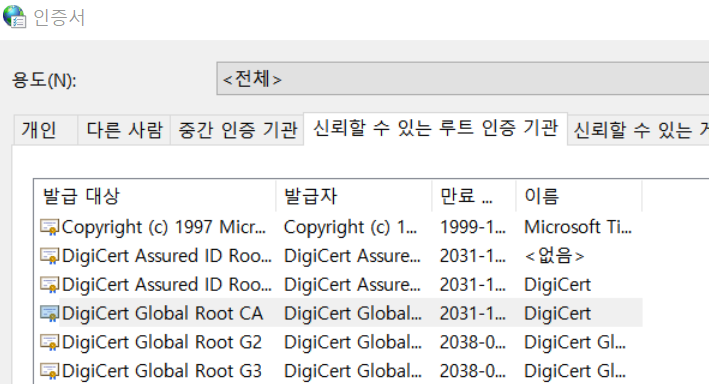Sort by the 만료 ... column header
Viewport: 709px width, 384px height.
coord(474,196)
